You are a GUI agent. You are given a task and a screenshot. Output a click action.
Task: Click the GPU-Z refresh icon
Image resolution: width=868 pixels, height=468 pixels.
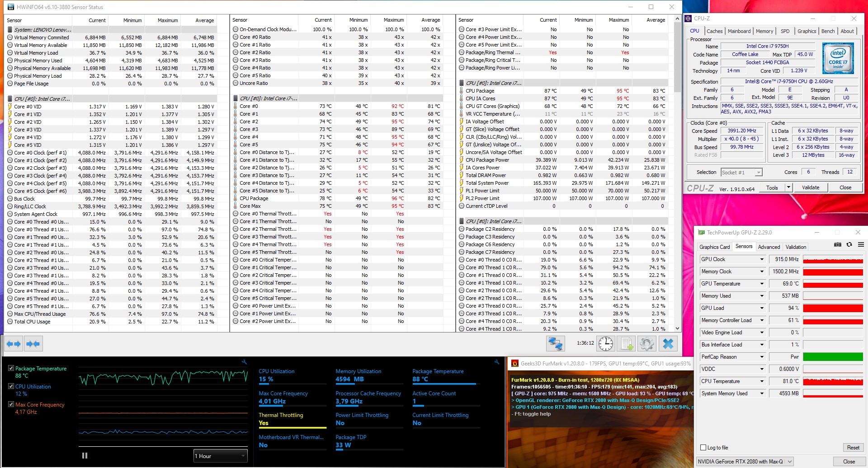coord(849,245)
